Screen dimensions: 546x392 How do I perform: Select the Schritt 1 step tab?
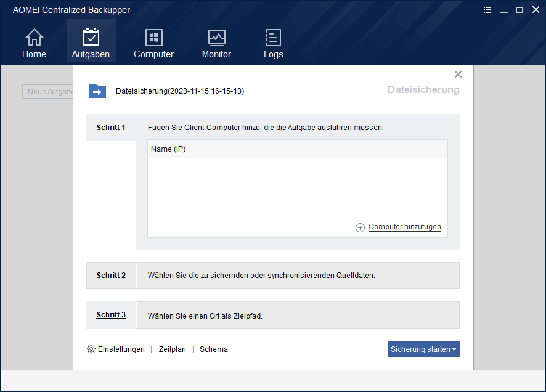coord(111,128)
